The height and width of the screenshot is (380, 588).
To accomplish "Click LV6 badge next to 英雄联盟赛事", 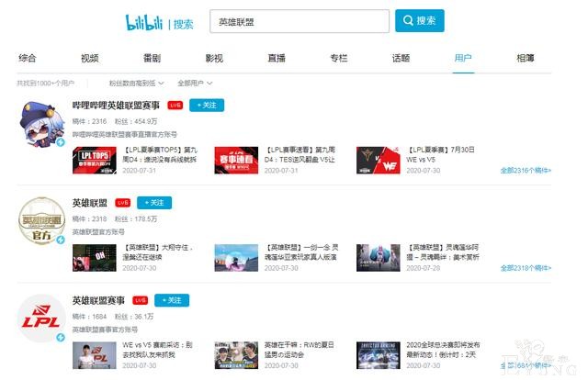I will coord(141,300).
